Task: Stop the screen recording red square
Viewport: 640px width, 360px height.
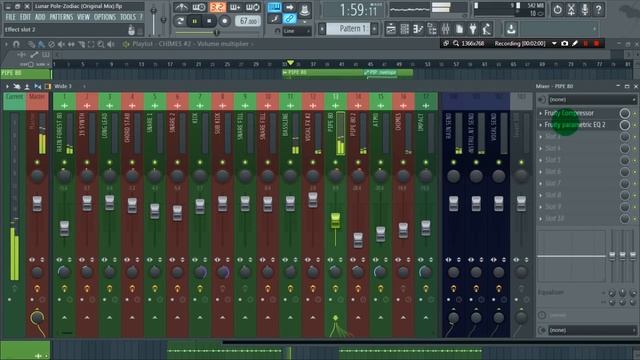Action: [596, 43]
